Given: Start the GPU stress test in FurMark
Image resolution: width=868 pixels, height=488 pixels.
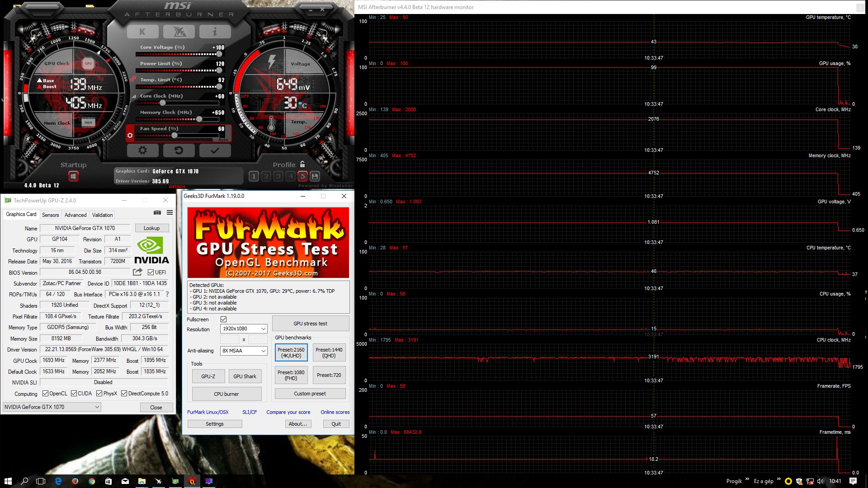Looking at the screenshot, I should [x=310, y=324].
